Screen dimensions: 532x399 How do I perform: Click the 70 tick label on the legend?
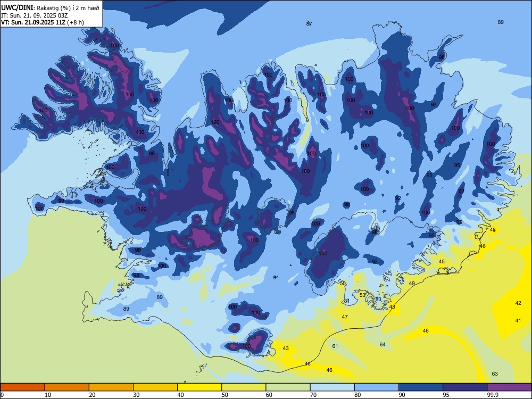[313, 395]
